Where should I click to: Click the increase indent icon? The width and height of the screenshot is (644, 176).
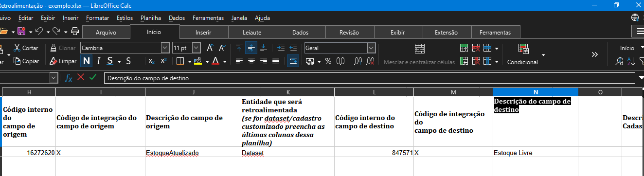281,48
